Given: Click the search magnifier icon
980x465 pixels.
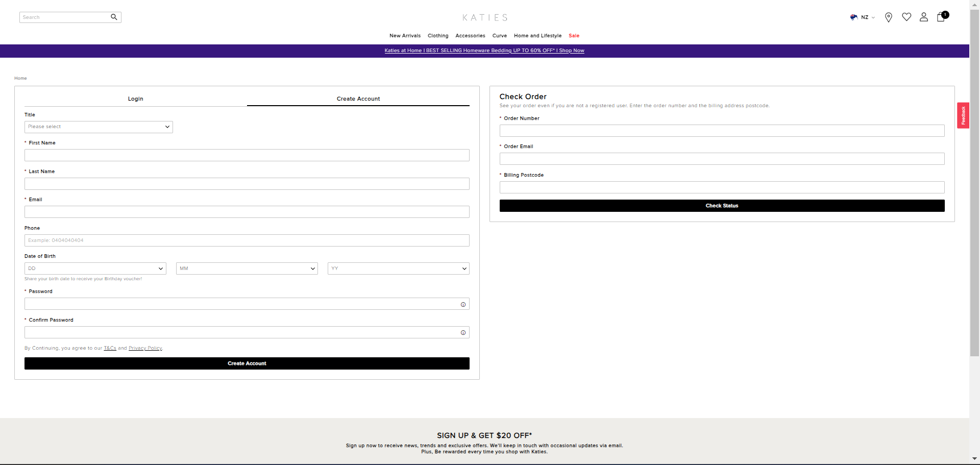Looking at the screenshot, I should pyautogui.click(x=114, y=17).
